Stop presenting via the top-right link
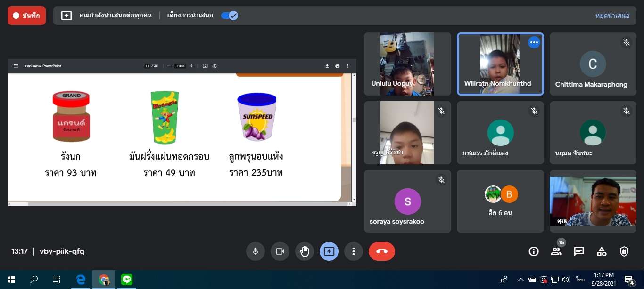The width and height of the screenshot is (644, 289). [x=612, y=16]
